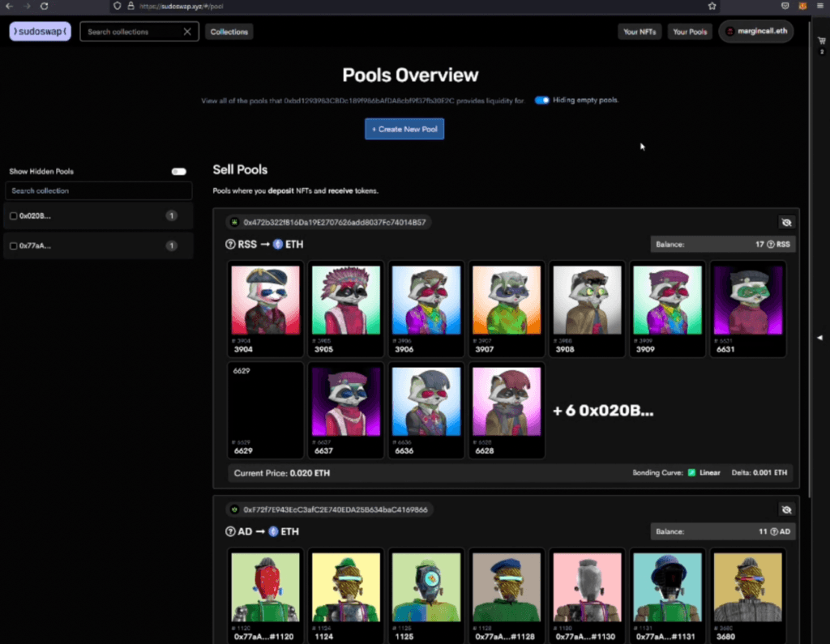Select NFT 0x77aA...#1130
Image resolution: width=830 pixels, height=644 pixels.
click(x=587, y=596)
